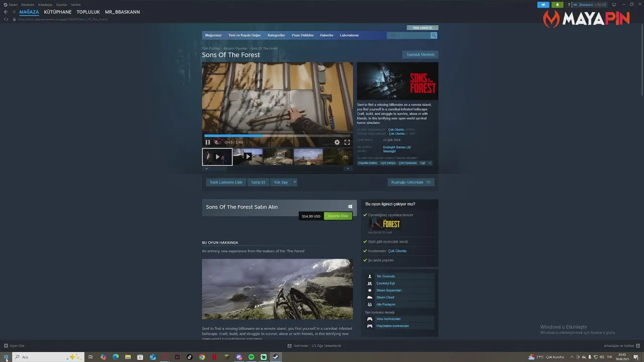This screenshot has height=362, width=644.
Task: Open Puan Dükkânı tab
Action: (302, 35)
